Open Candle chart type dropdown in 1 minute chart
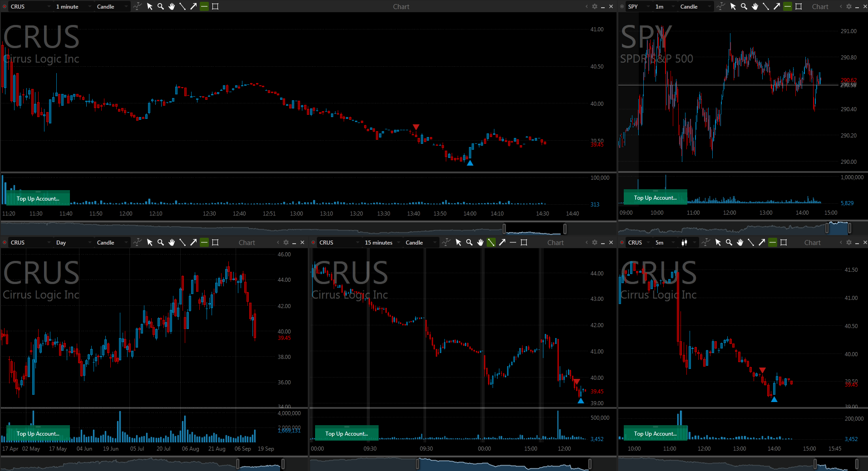The height and width of the screenshot is (471, 868). pos(112,6)
